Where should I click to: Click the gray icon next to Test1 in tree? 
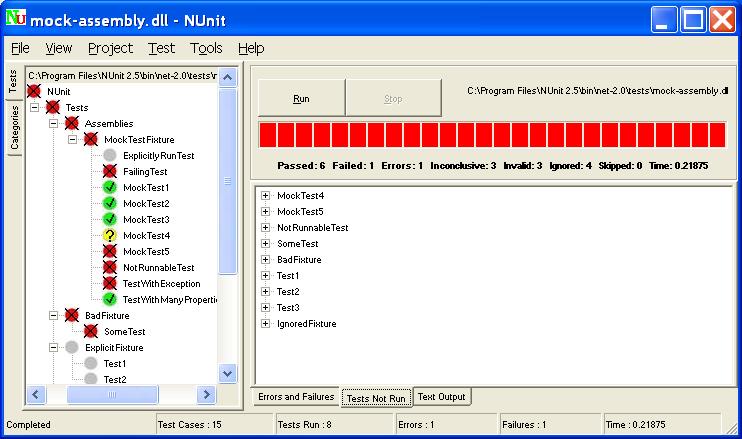[x=91, y=363]
